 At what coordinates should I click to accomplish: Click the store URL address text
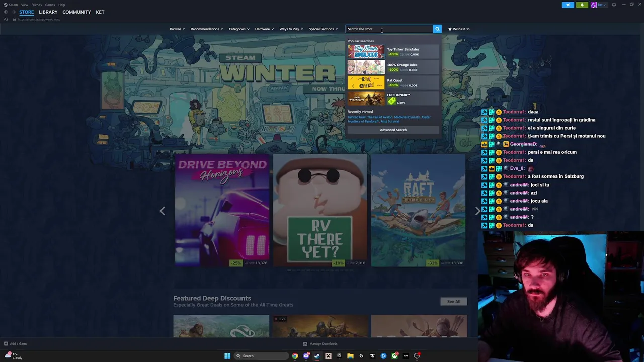click(39, 19)
